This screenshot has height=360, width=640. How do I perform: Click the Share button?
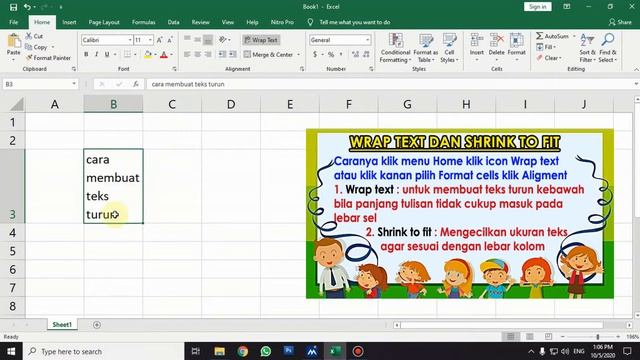pos(620,22)
